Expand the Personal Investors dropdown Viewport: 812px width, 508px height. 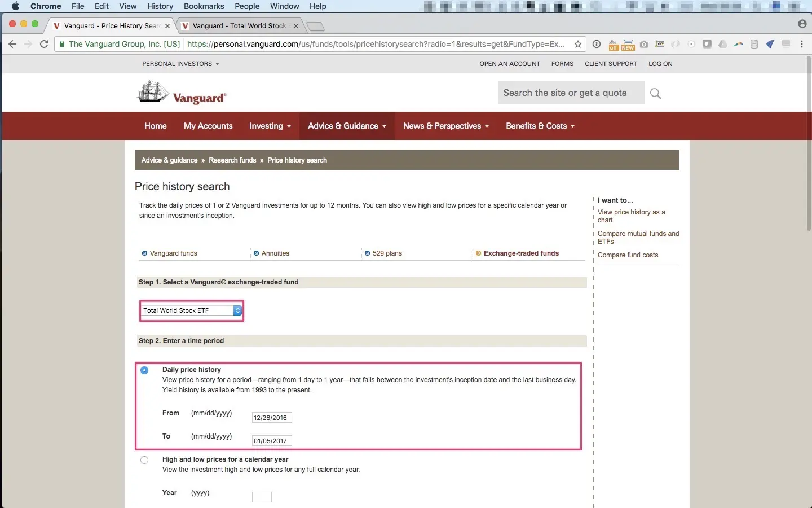tap(180, 64)
